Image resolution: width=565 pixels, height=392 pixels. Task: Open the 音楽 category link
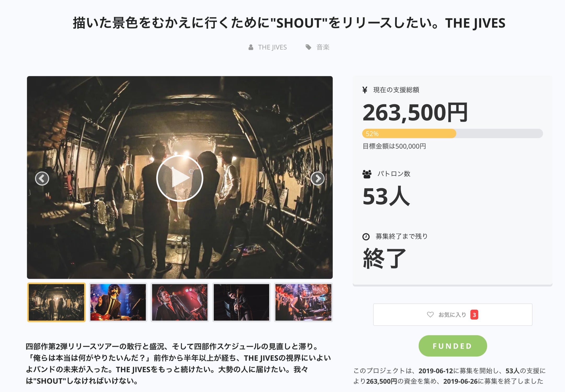click(323, 47)
